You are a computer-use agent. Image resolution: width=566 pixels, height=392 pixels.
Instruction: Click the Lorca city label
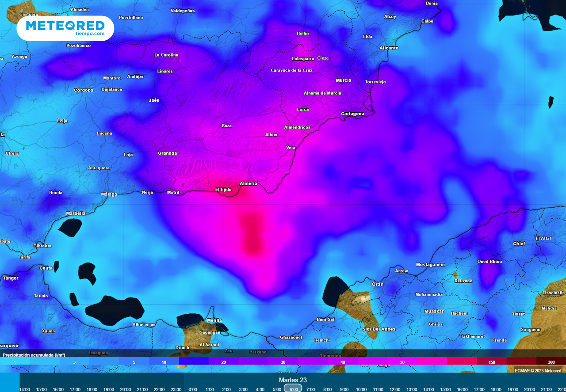pos(303,110)
